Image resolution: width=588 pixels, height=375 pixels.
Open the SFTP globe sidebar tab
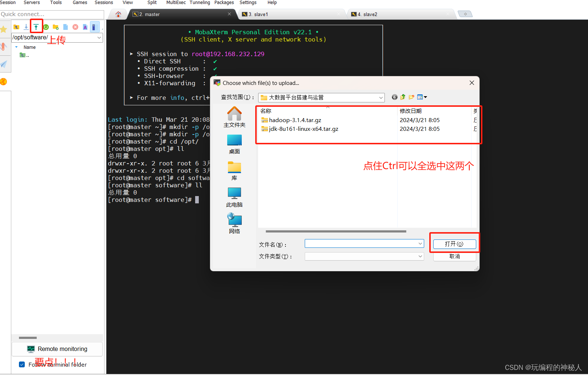[x=4, y=82]
